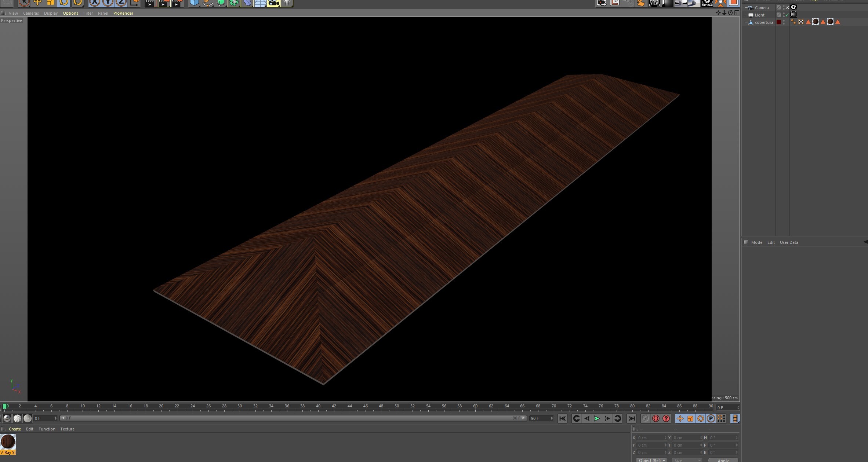The width and height of the screenshot is (868, 462).
Task: Activate the highlighted Rotate tool
Action: 64,3
